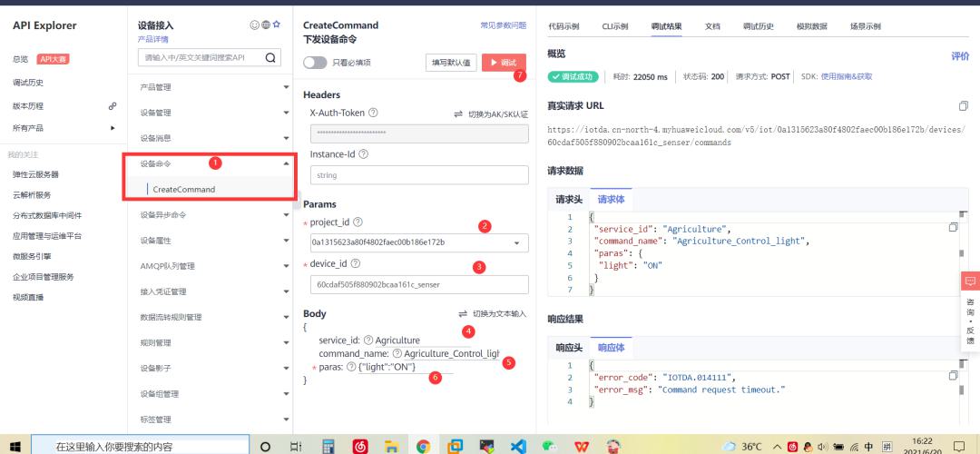Open the 请求头 tab
This screenshot has height=454, width=980.
click(569, 200)
